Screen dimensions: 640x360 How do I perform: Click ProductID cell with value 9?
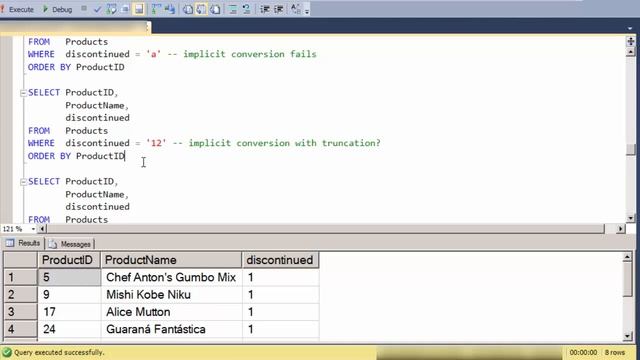(x=69, y=295)
